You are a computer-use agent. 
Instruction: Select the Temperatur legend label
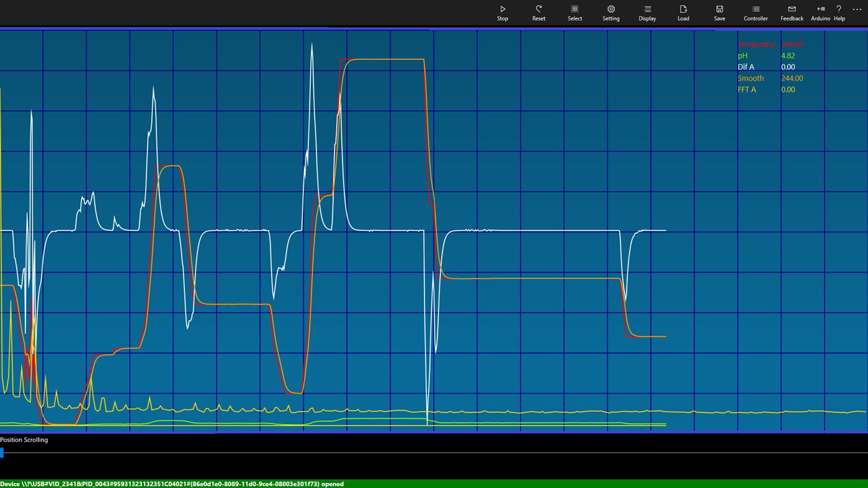[x=756, y=45]
